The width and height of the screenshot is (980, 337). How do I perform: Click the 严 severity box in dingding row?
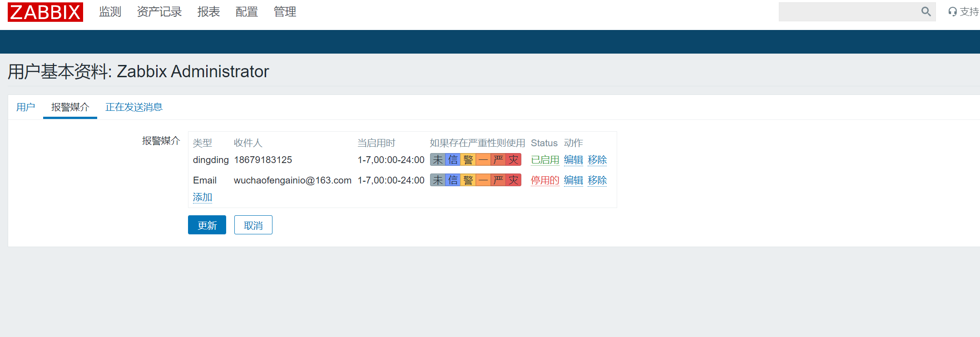(498, 160)
